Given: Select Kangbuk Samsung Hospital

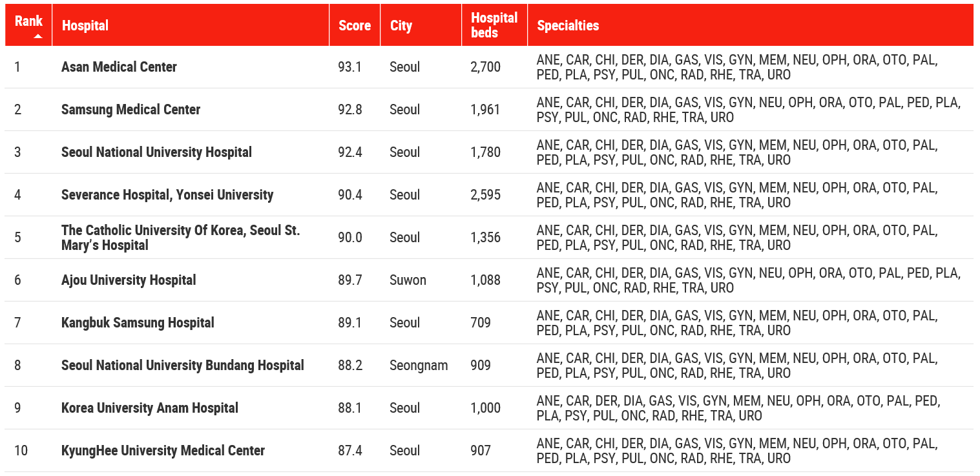Looking at the screenshot, I should [138, 323].
